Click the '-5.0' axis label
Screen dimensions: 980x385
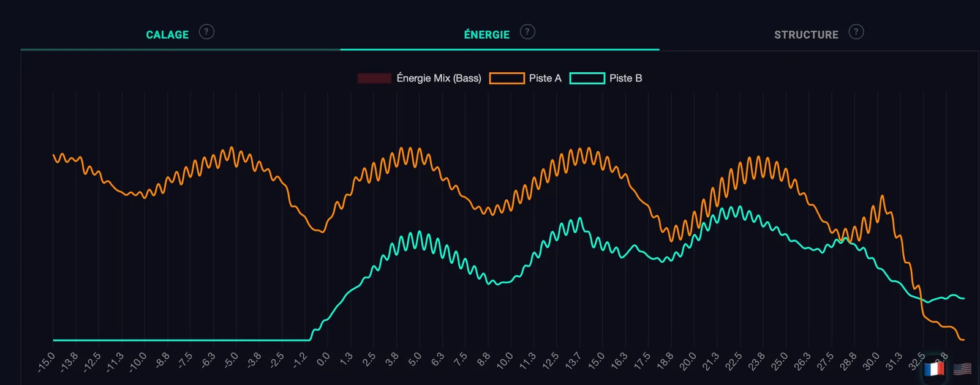230,361
